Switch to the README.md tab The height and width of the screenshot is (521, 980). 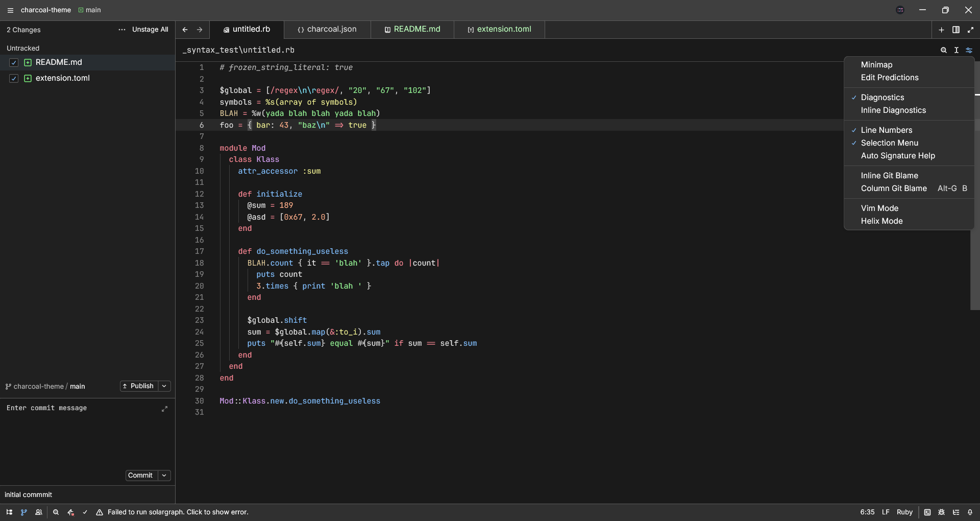click(412, 30)
